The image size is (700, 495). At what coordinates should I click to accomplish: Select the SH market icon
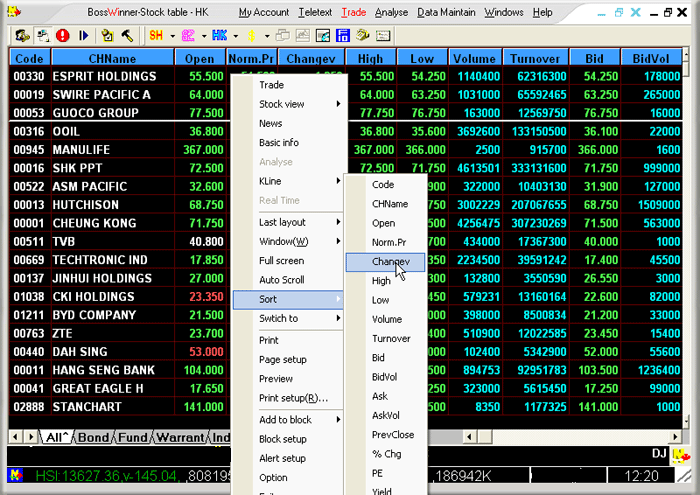tap(156, 35)
